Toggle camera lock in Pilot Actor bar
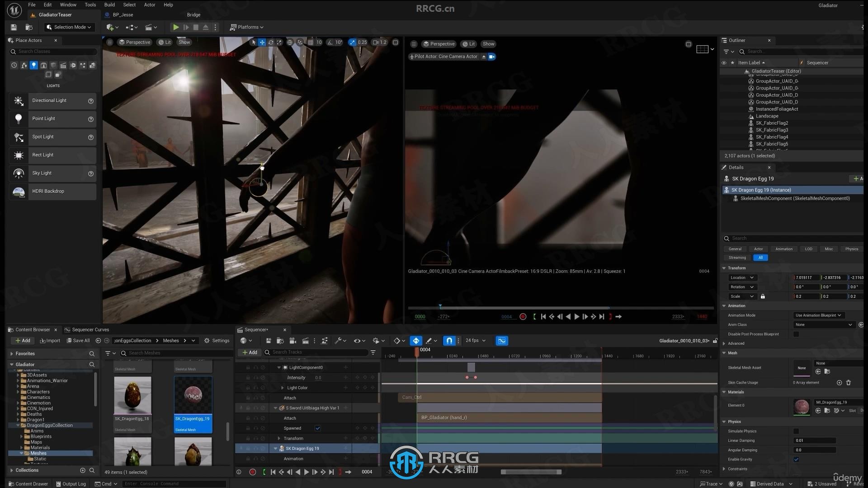 pos(492,56)
